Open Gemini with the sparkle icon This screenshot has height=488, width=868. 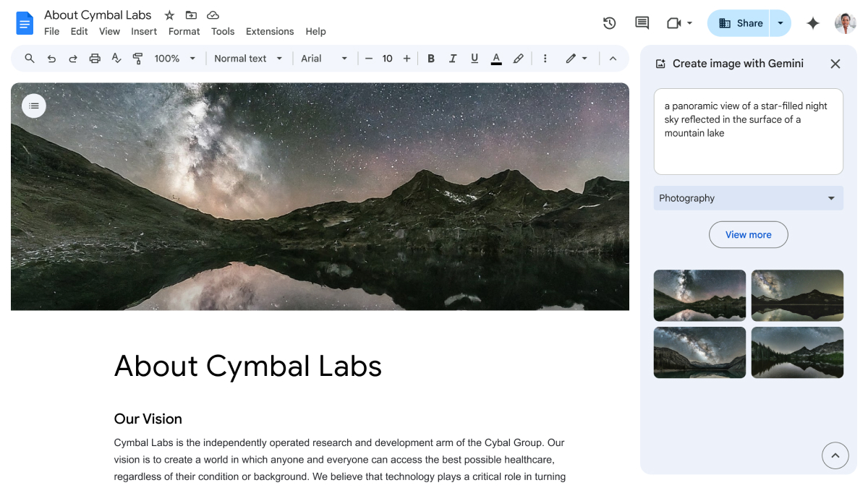click(x=812, y=22)
